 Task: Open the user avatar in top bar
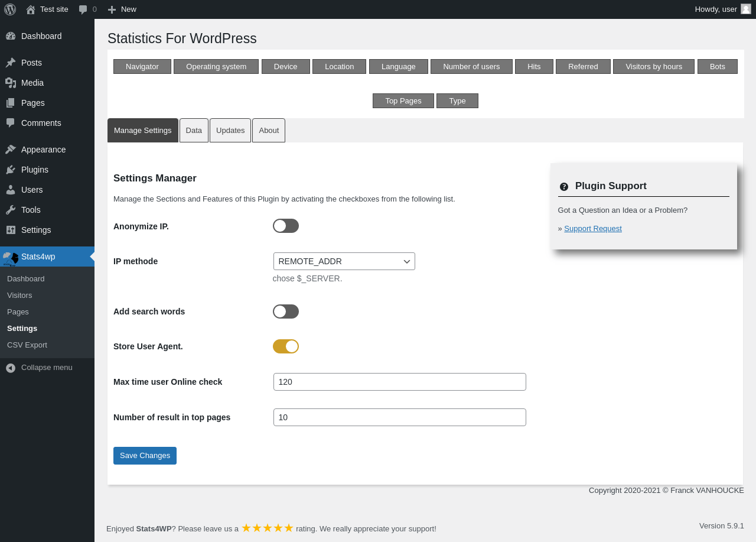pos(746,9)
